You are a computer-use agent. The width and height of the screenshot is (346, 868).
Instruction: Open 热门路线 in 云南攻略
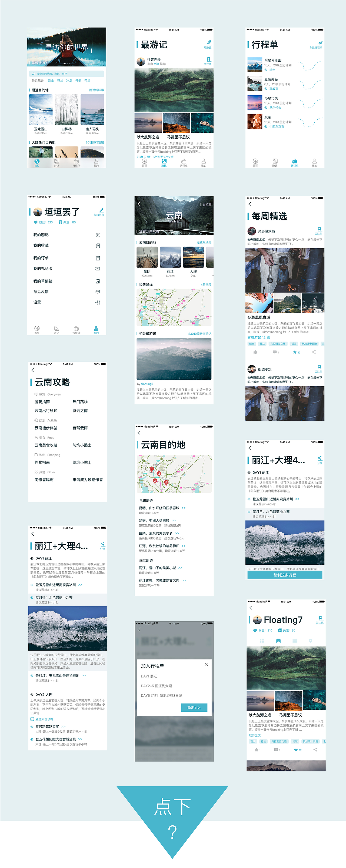(80, 402)
